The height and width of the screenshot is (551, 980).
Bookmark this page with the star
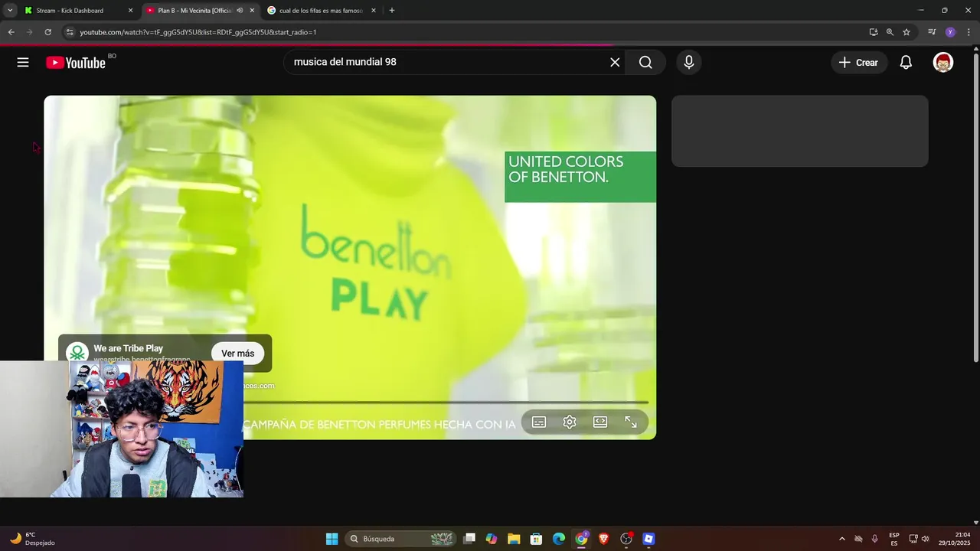coord(906,32)
